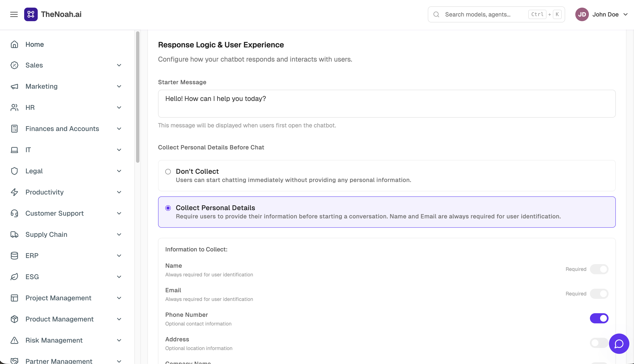634x364 pixels.
Task: Expand the Finances and Accounts chevron
Action: (119, 129)
